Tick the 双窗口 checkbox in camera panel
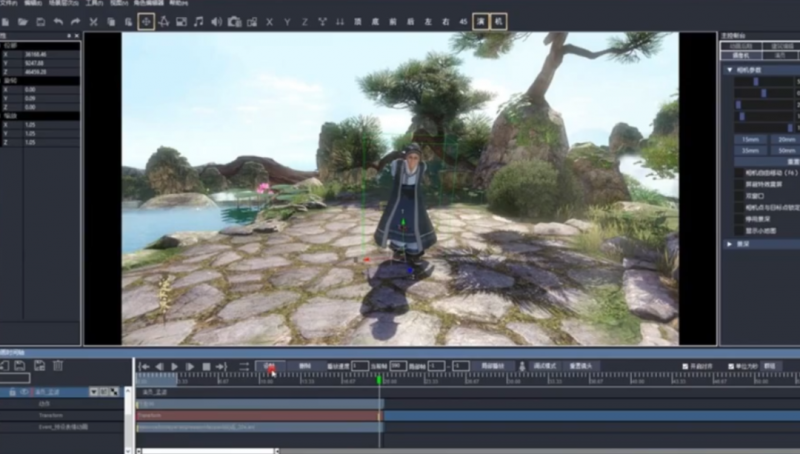The height and width of the screenshot is (454, 800). point(738,195)
